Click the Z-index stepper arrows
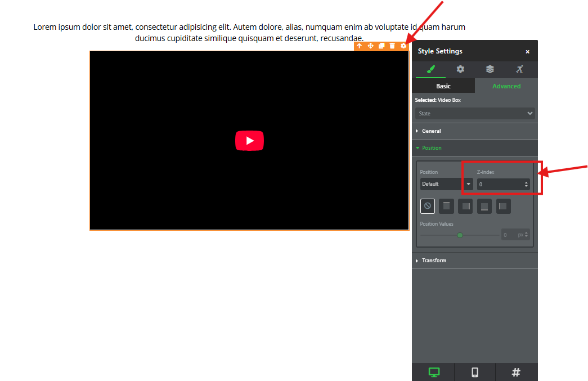This screenshot has width=588, height=381. pos(526,184)
